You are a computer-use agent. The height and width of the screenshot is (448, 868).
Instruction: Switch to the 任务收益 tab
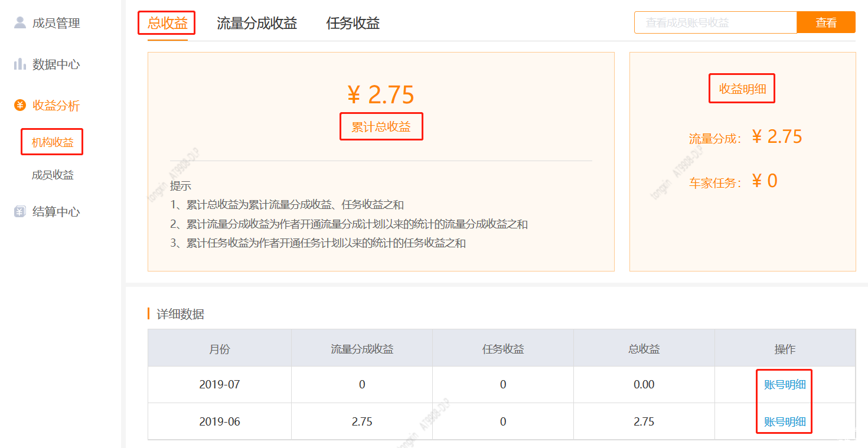pyautogui.click(x=353, y=24)
